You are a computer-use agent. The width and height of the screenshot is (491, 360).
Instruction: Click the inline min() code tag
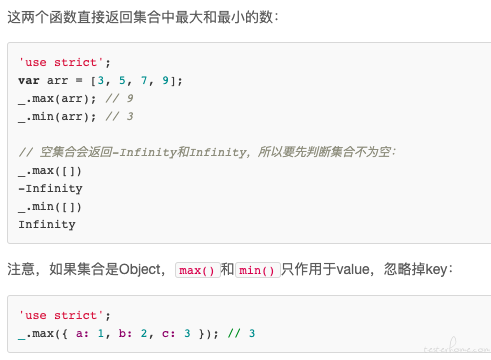pos(257,270)
